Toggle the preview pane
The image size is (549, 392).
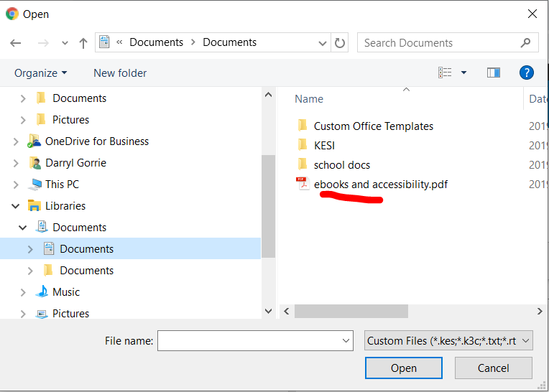point(494,73)
